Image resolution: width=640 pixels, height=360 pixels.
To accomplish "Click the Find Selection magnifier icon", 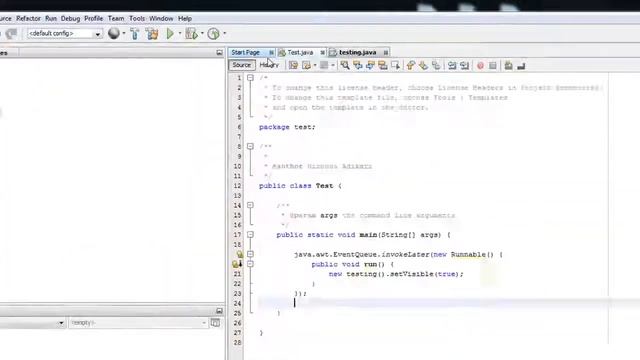I will click(x=345, y=65).
